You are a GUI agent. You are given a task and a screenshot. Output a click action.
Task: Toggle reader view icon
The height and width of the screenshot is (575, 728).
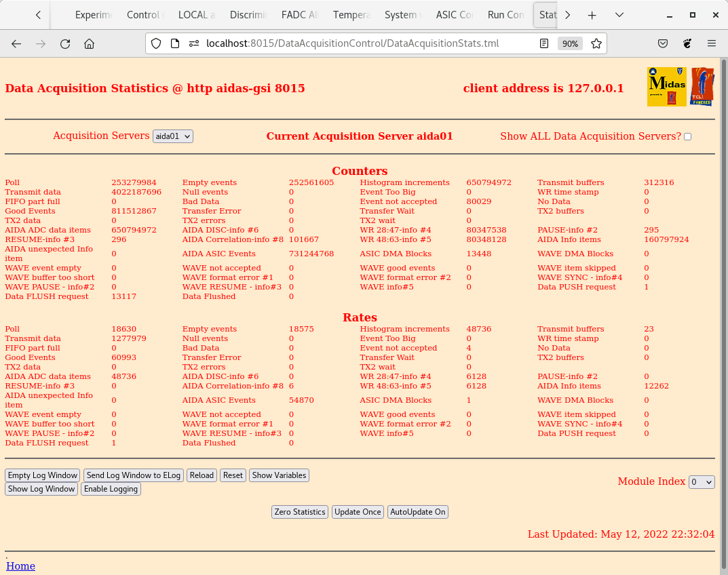tap(544, 43)
